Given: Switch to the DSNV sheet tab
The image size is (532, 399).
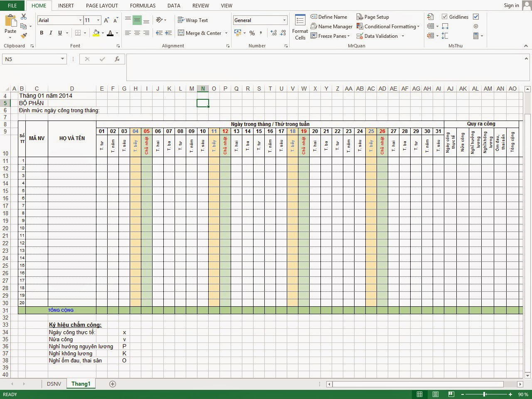Looking at the screenshot, I should tap(54, 384).
